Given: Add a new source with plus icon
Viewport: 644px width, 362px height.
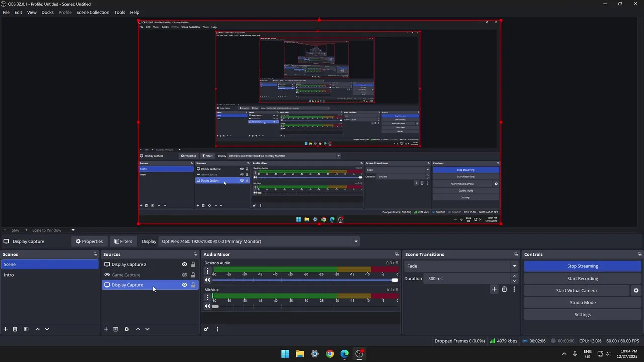Looking at the screenshot, I should coord(106,329).
